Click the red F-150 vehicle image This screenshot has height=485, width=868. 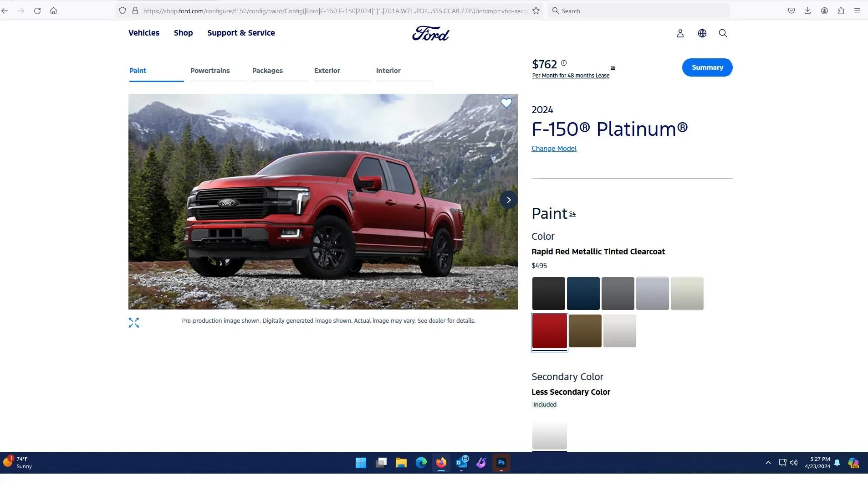[x=323, y=201]
